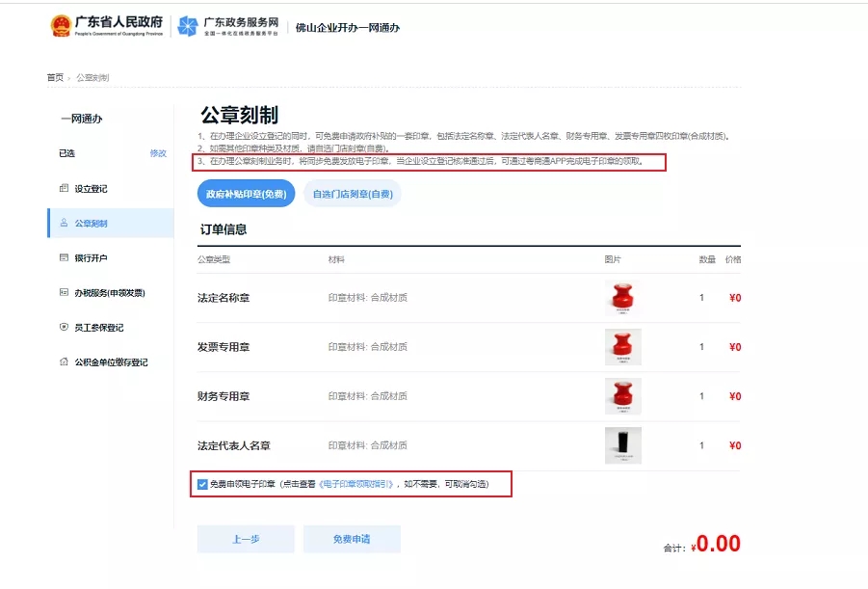Uncheck the 免费申领电子印章 checkbox
This screenshot has width=868, height=589.
202,484
